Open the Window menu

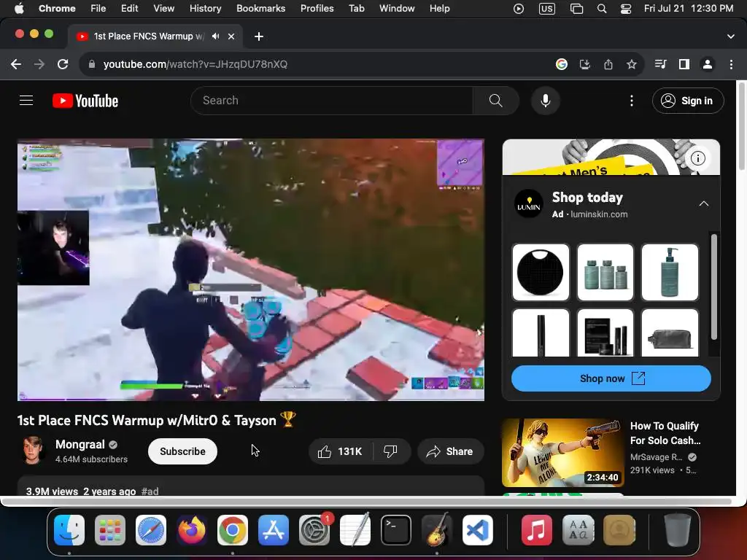point(397,9)
